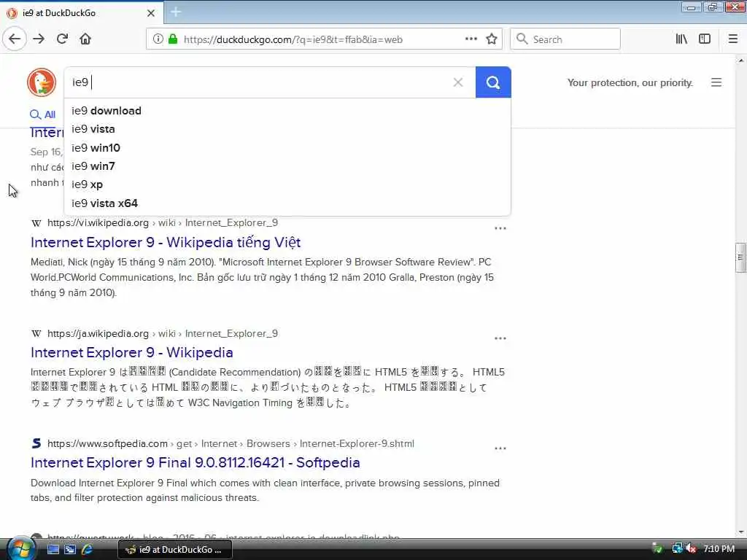Open options dots for vi.wikipedia result
This screenshot has height=560, width=747.
500,228
